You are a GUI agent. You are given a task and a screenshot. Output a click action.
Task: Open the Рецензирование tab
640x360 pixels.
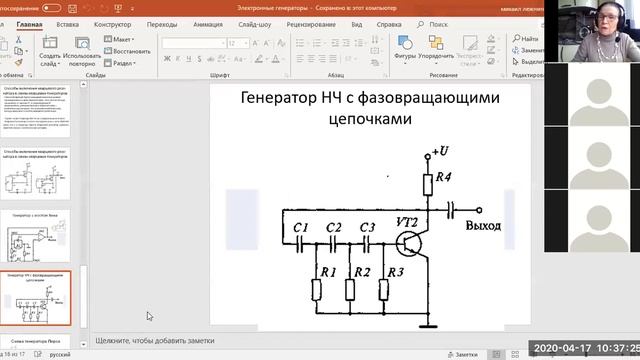coord(311,24)
